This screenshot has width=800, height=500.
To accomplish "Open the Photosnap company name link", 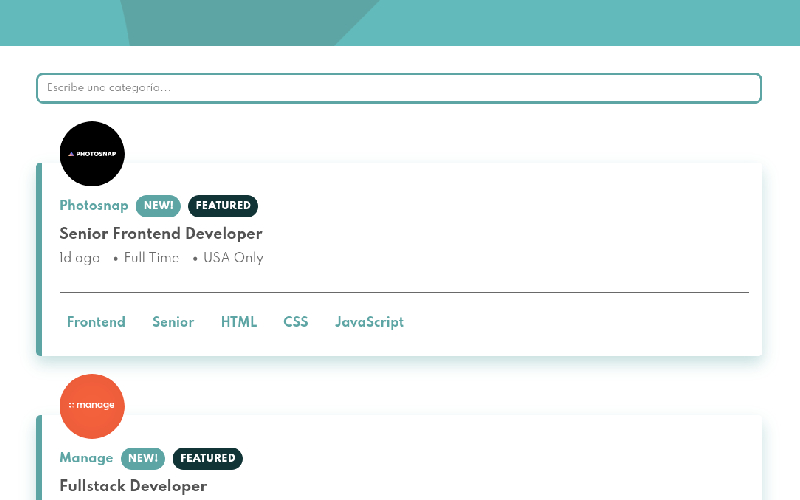I will coord(94,205).
